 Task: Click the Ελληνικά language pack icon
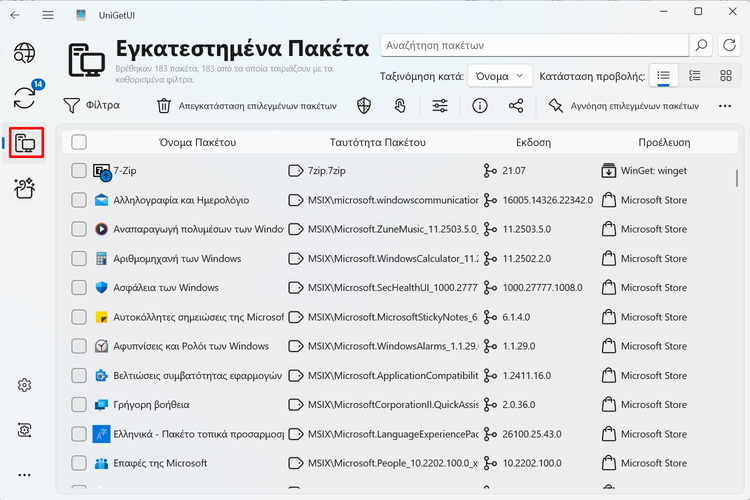101,434
